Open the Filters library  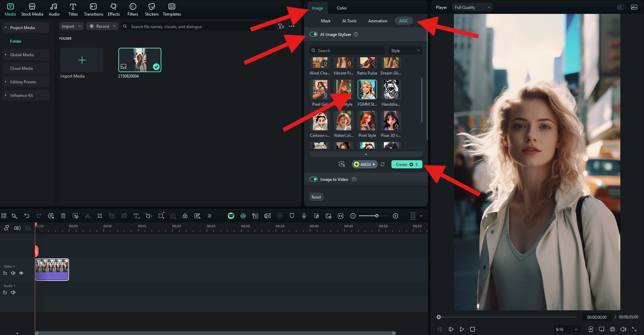tap(133, 10)
